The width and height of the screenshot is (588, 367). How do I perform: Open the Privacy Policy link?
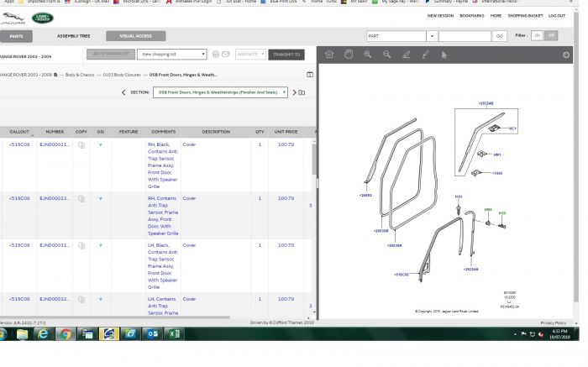(x=553, y=322)
